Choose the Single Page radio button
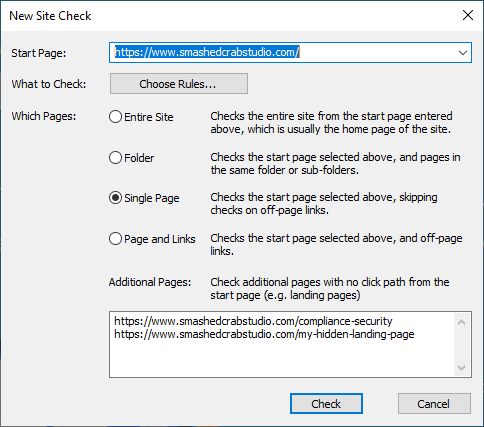Viewport: 484px width, 427px height. click(115, 198)
